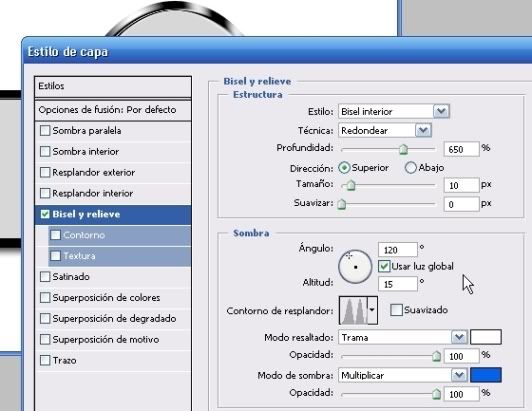Select the Superior direction radio button

click(x=344, y=168)
